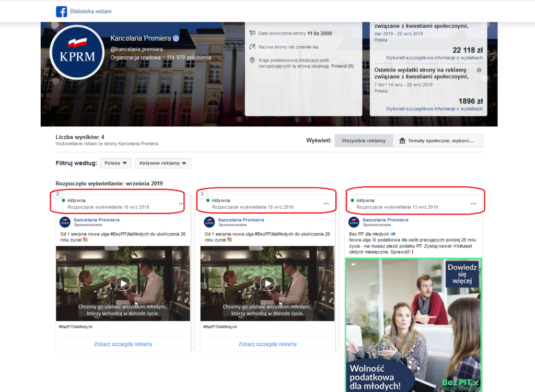535x392 pixels.
Task: Click the '7 dni • 14 wrz - 20 wrz 2019' text
Action: tap(403, 85)
